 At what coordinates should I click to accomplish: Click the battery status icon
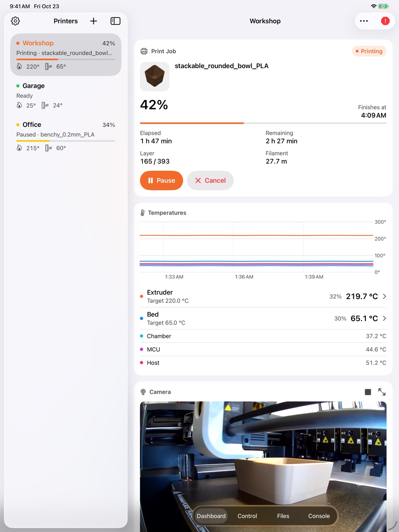point(383,6)
